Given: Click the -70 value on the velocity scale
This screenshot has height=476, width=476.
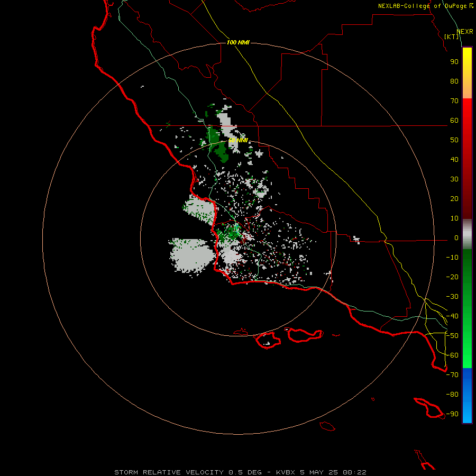Looking at the screenshot, I should click(452, 375).
